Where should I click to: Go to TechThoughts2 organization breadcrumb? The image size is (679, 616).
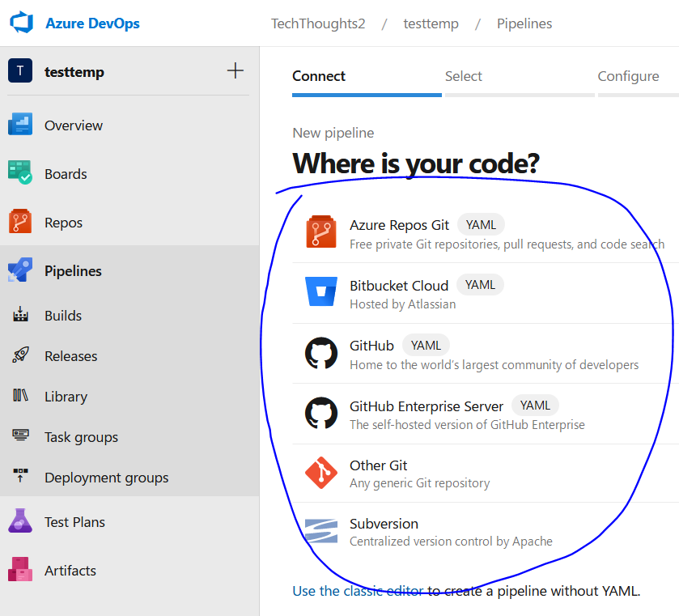tap(318, 23)
